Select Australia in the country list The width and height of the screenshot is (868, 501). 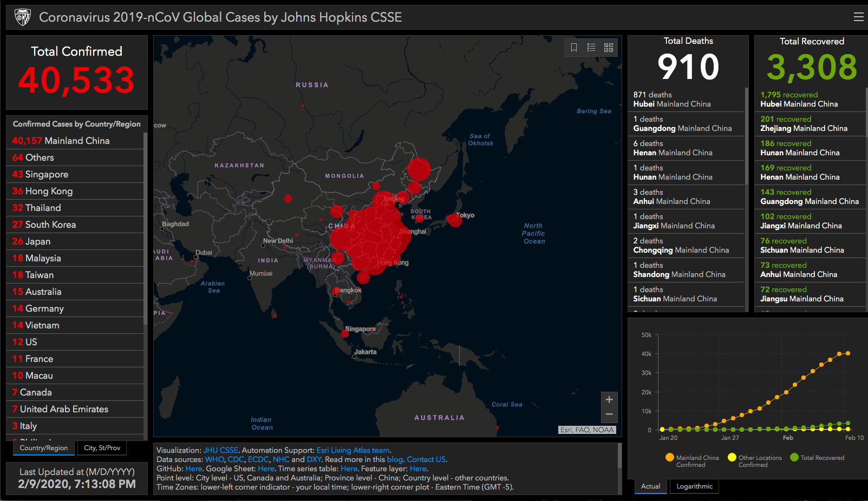coord(75,292)
